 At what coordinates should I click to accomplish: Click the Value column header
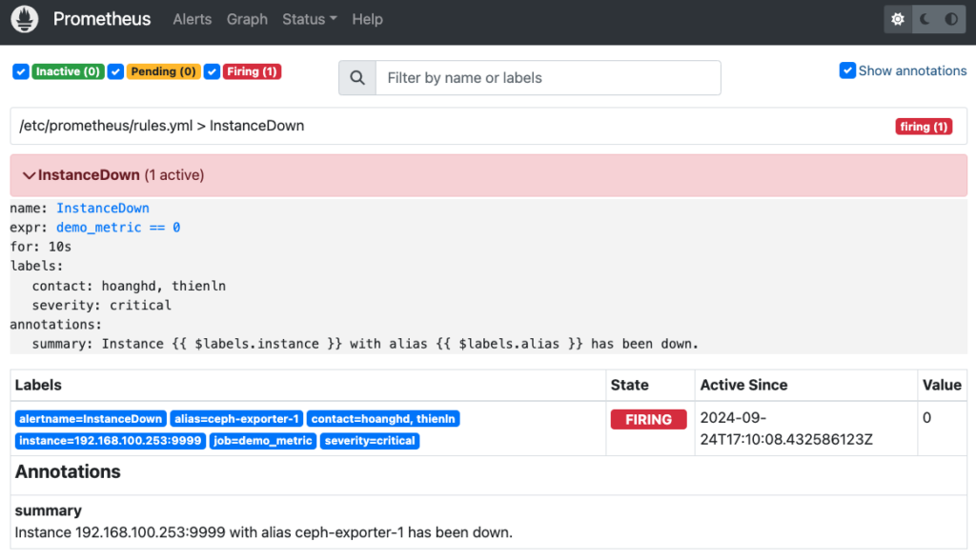click(942, 385)
